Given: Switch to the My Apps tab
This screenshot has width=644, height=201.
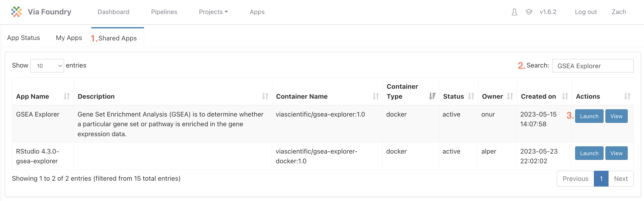Looking at the screenshot, I should click(69, 38).
